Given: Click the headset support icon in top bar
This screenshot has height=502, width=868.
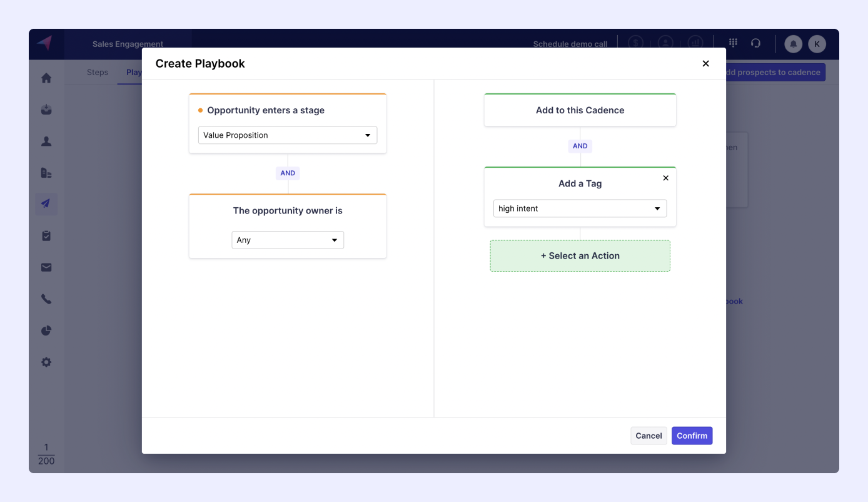Looking at the screenshot, I should 756,43.
